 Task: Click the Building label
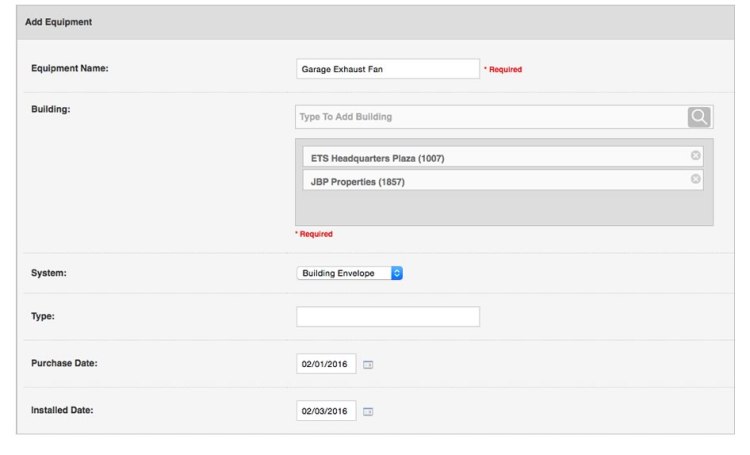pos(52,109)
